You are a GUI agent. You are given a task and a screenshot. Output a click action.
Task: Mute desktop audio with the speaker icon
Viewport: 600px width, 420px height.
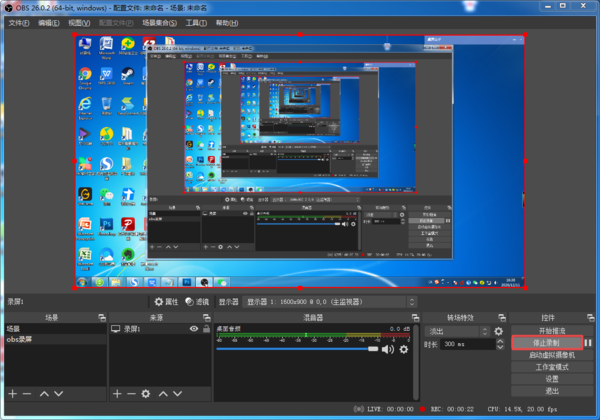pyautogui.click(x=387, y=349)
